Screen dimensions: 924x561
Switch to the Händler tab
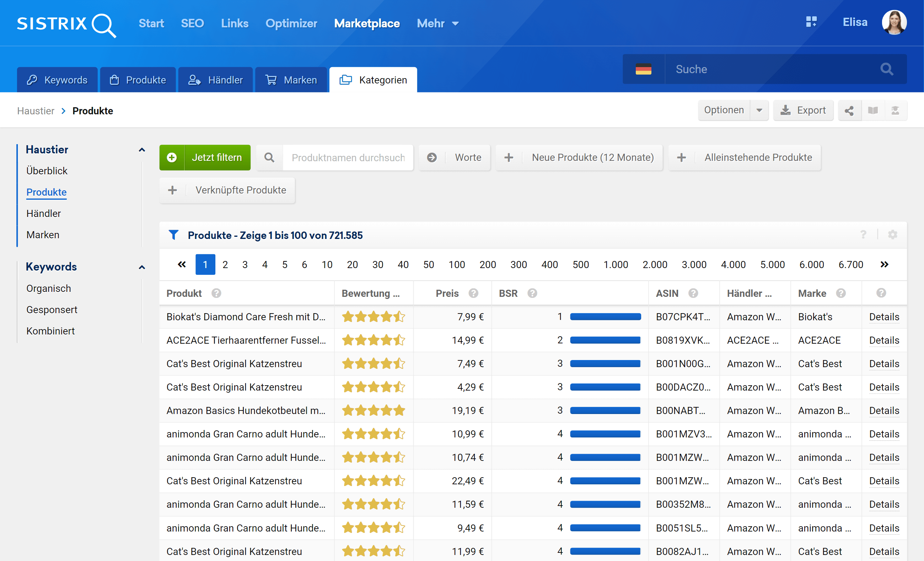coord(216,80)
